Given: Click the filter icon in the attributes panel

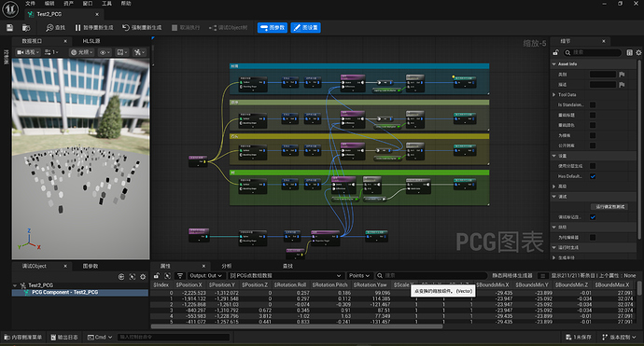Looking at the screenshot, I should coord(180,275).
